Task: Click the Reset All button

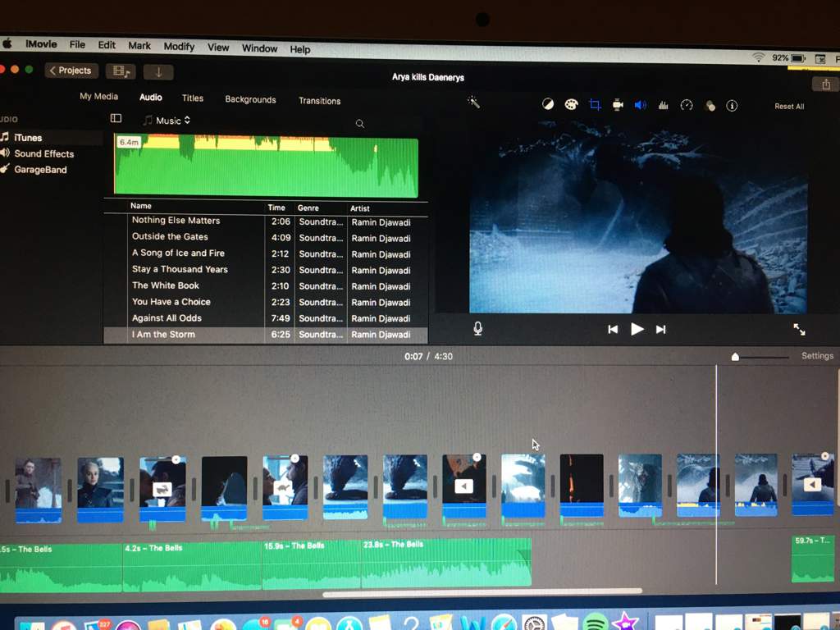Action: (x=789, y=106)
